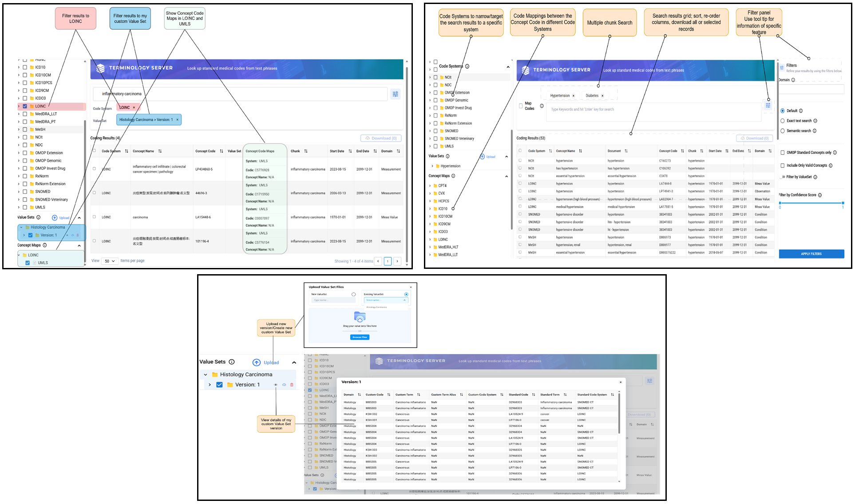The width and height of the screenshot is (855, 504).
Task: Click cloud upload icon on enlarged Version: 1 row
Action: [284, 385]
